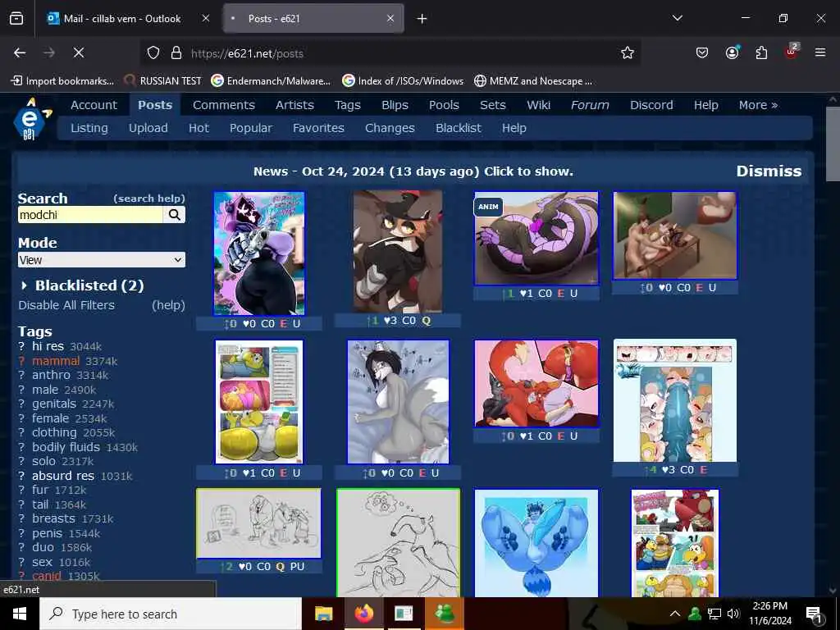Open the hi res tag link
Screen dimensions: 840x630
pyautogui.click(x=48, y=346)
